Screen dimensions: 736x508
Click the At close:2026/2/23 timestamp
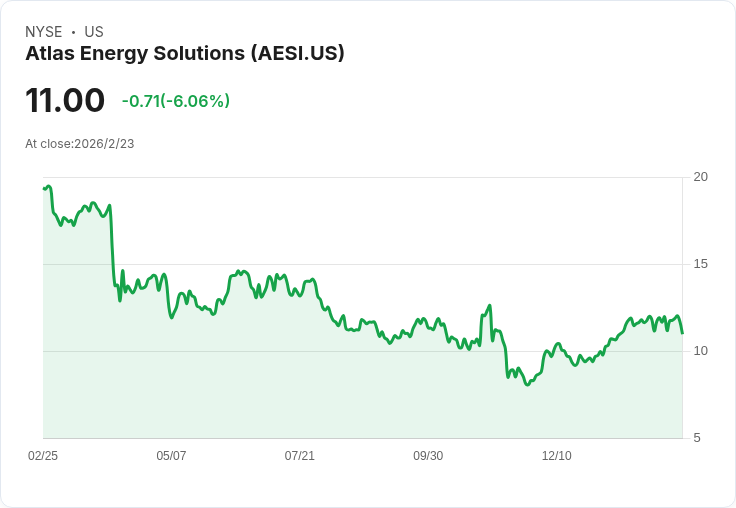pyautogui.click(x=80, y=144)
